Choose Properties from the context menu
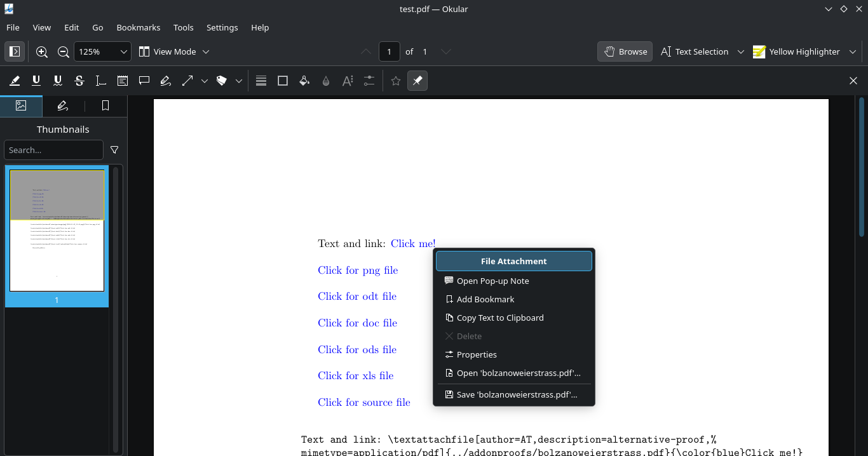868x456 pixels. (477, 354)
